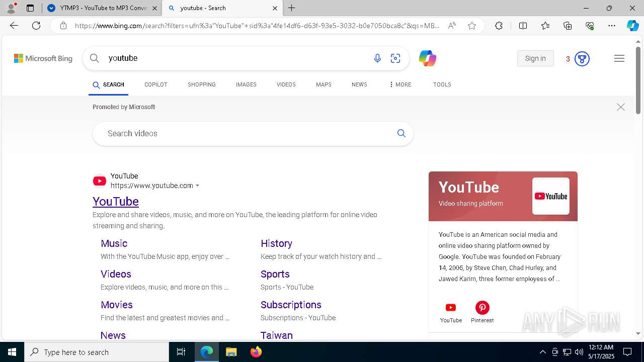The image size is (644, 362).
Task: Search using an image camera icon
Action: [395, 58]
